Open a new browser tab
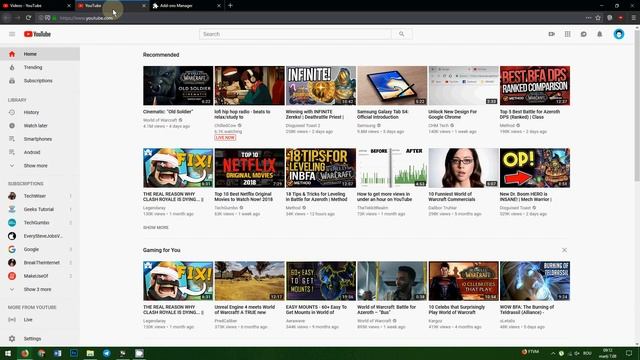640x360 pixels. click(230, 6)
